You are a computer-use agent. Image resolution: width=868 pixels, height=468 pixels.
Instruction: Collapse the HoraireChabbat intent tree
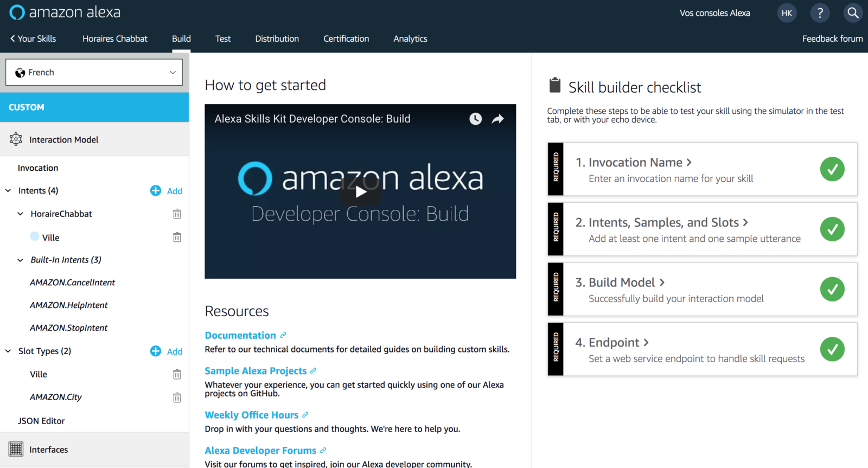(20, 214)
